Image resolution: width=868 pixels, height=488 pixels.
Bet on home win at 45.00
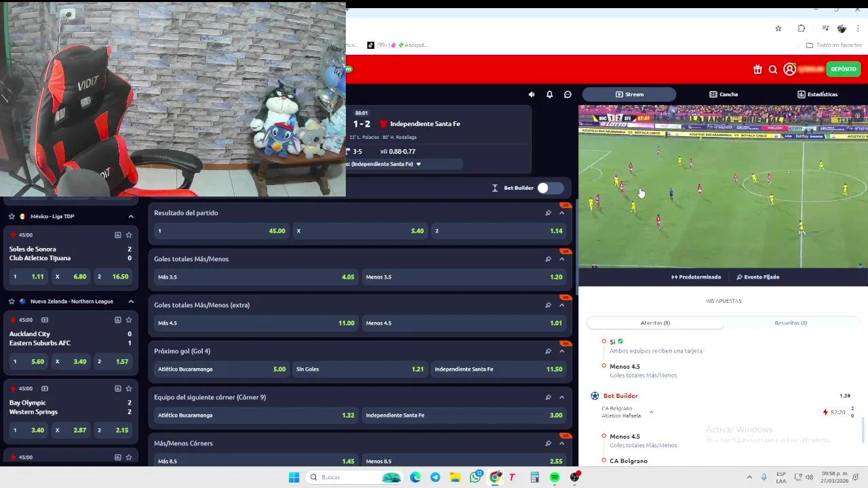[221, 230]
